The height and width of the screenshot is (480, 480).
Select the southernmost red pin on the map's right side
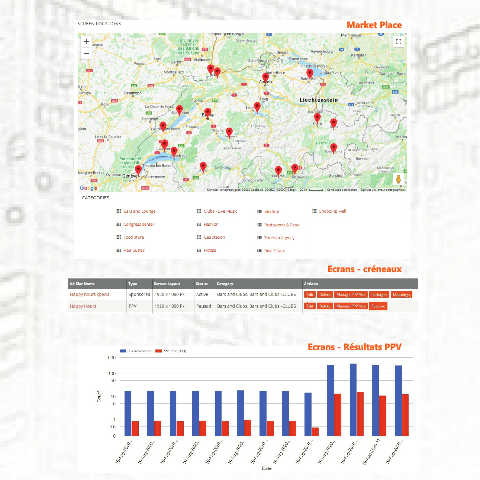[x=333, y=148]
